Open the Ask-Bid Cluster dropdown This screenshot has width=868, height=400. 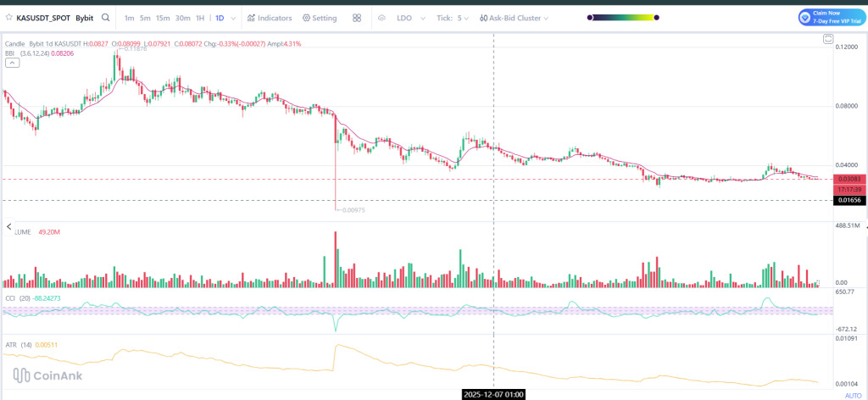tap(514, 18)
